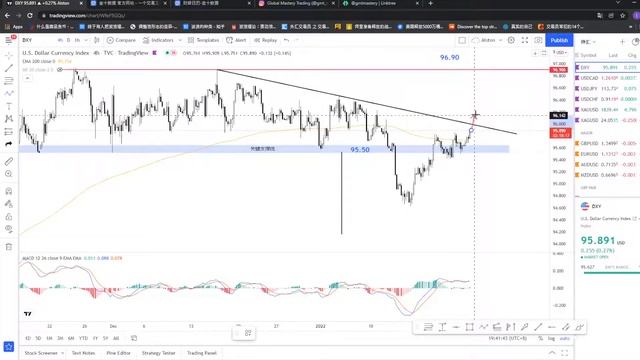Click the redo arrow
The image size is (640, 360).
297,40
